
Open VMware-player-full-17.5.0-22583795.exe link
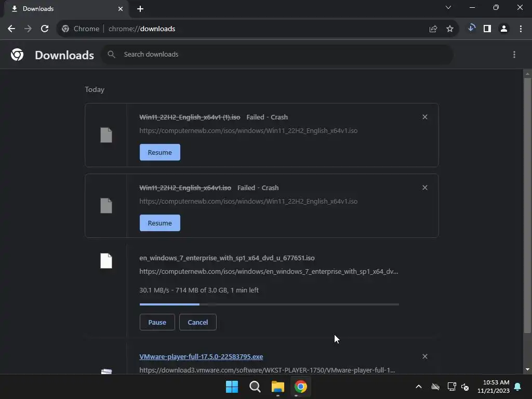point(201,356)
